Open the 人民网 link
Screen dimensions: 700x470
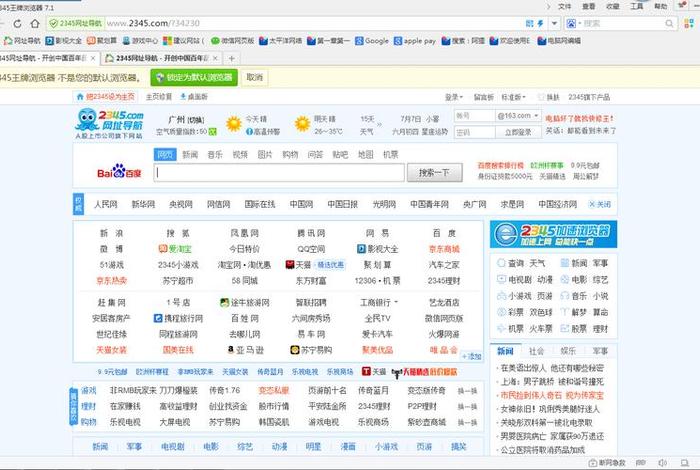click(105, 204)
